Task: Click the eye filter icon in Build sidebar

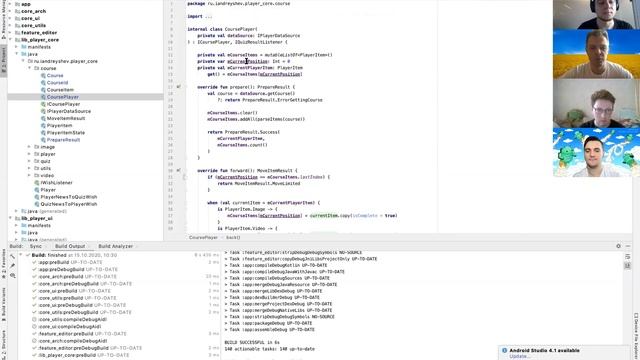Action: pyautogui.click(x=12, y=276)
